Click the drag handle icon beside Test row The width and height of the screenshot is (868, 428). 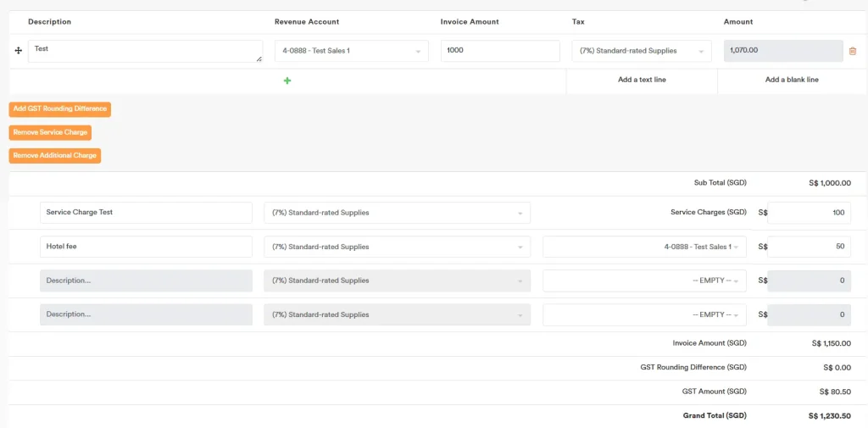coord(19,51)
